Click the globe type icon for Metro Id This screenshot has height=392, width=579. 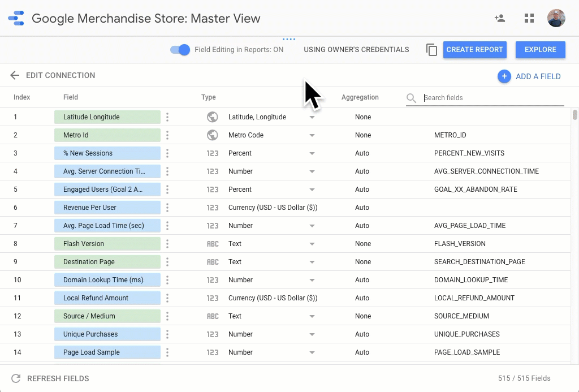coord(213,135)
